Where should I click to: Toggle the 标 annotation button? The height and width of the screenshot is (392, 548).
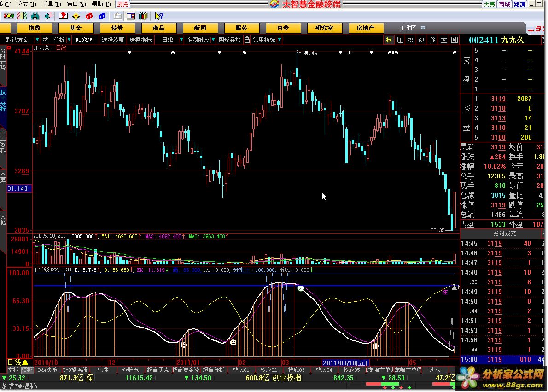389,40
